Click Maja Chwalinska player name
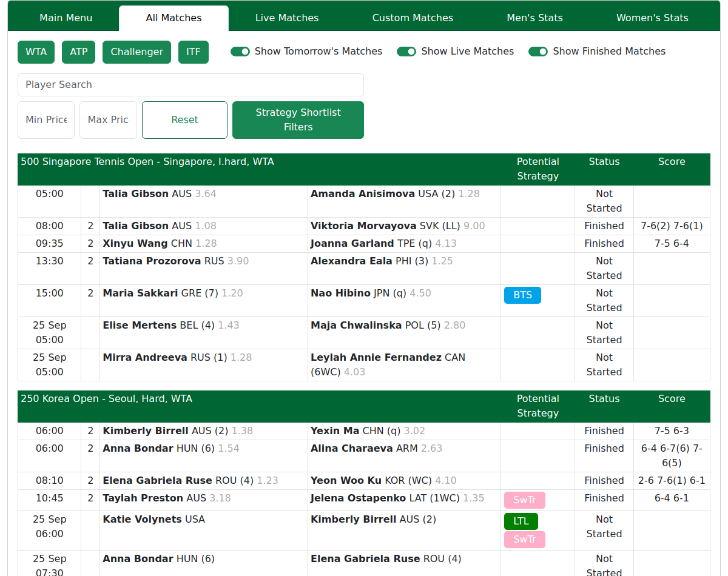The height and width of the screenshot is (576, 728). click(x=356, y=326)
